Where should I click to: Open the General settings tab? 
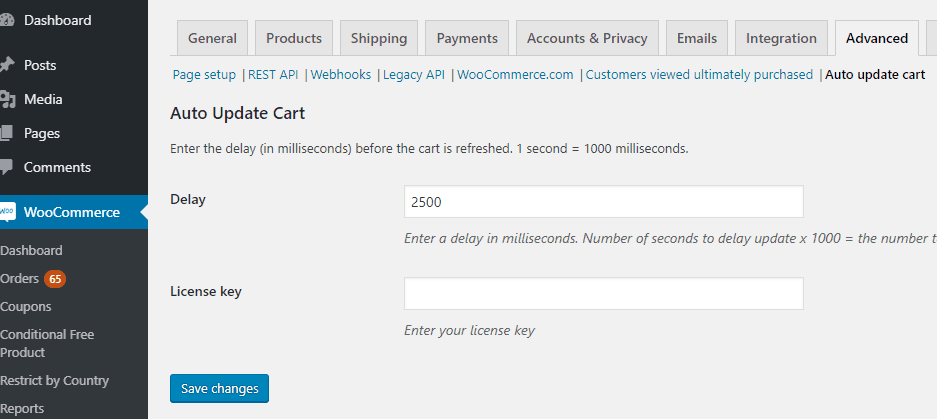point(212,38)
